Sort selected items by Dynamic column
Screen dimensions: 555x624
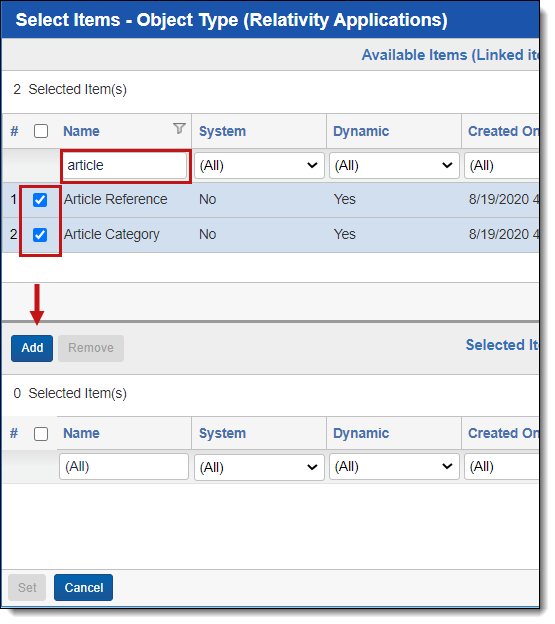pyautogui.click(x=361, y=433)
